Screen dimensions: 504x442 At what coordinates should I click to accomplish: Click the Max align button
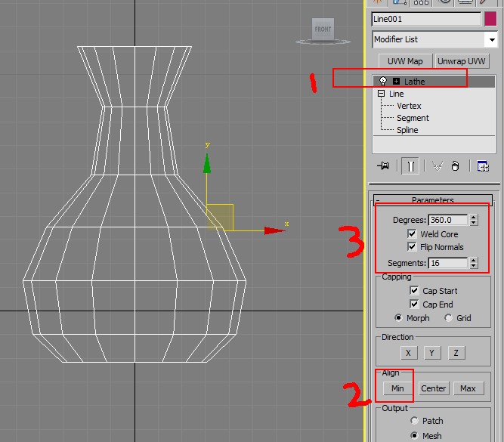click(468, 388)
